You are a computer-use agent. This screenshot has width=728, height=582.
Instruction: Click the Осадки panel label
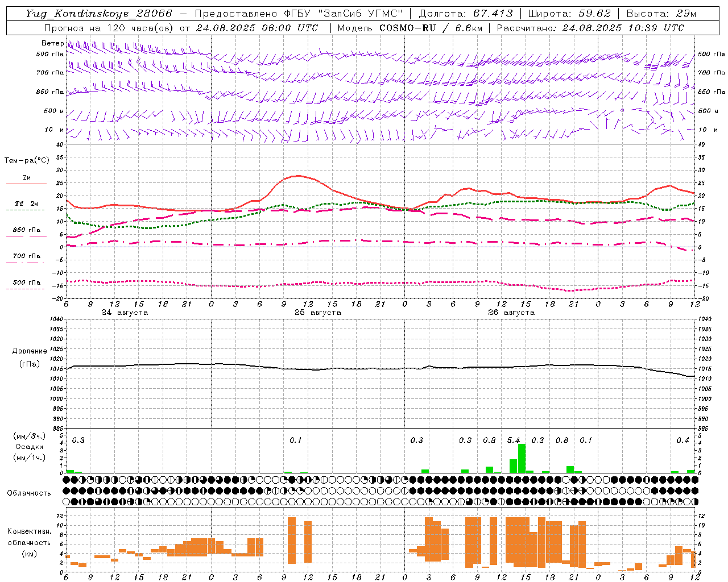(29, 447)
